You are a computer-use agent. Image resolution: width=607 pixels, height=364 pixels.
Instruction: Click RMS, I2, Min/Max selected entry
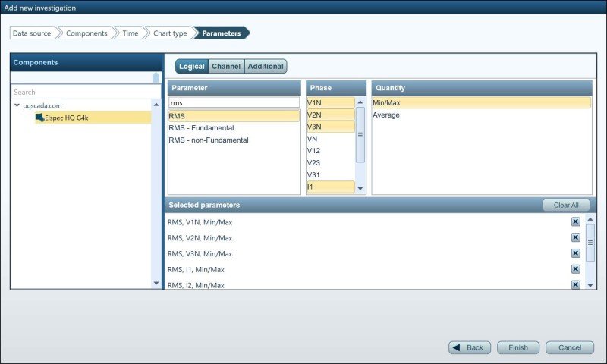point(196,285)
